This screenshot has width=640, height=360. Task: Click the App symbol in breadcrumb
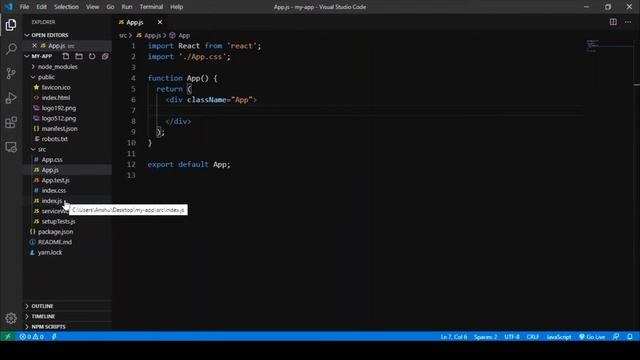point(180,36)
